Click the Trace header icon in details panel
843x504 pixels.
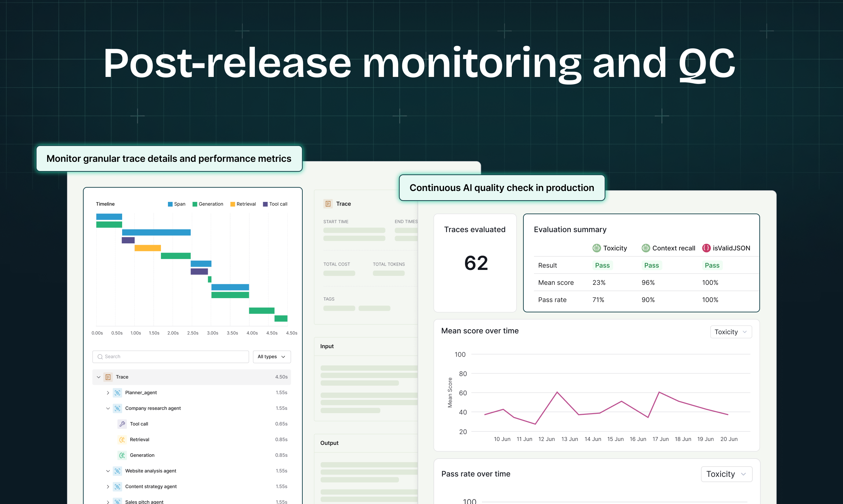tap(328, 204)
